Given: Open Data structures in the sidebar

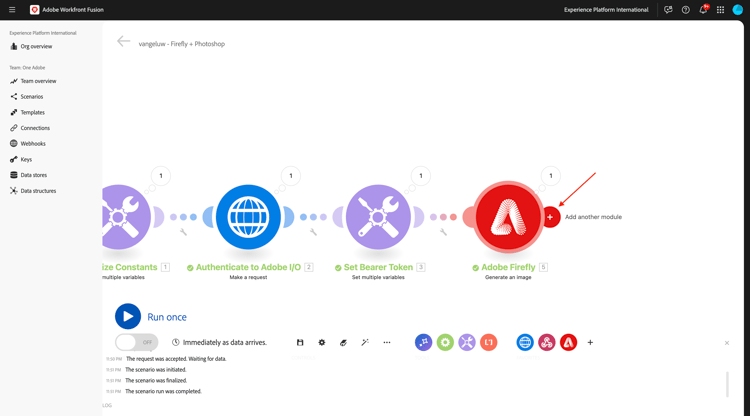Looking at the screenshot, I should click(33, 191).
